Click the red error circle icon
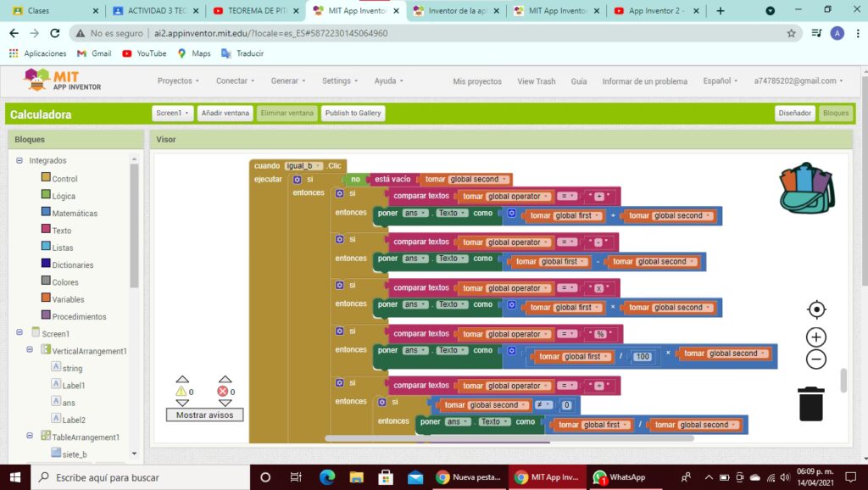Image resolution: width=868 pixels, height=490 pixels. tap(223, 392)
